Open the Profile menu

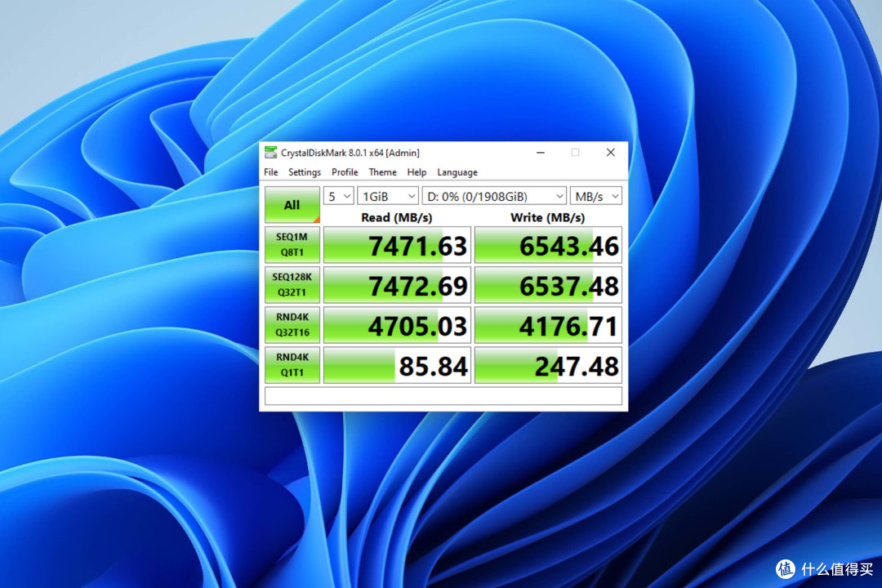point(345,172)
